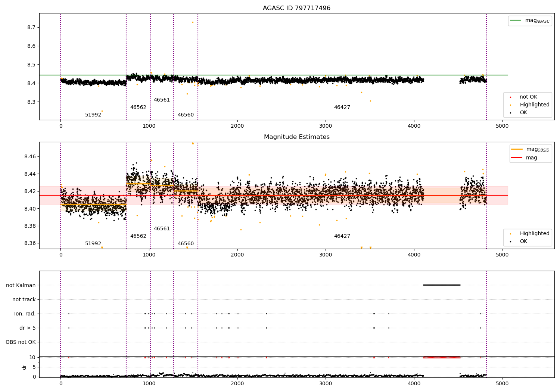Select the not track row label
560x392 pixels.
(24, 300)
